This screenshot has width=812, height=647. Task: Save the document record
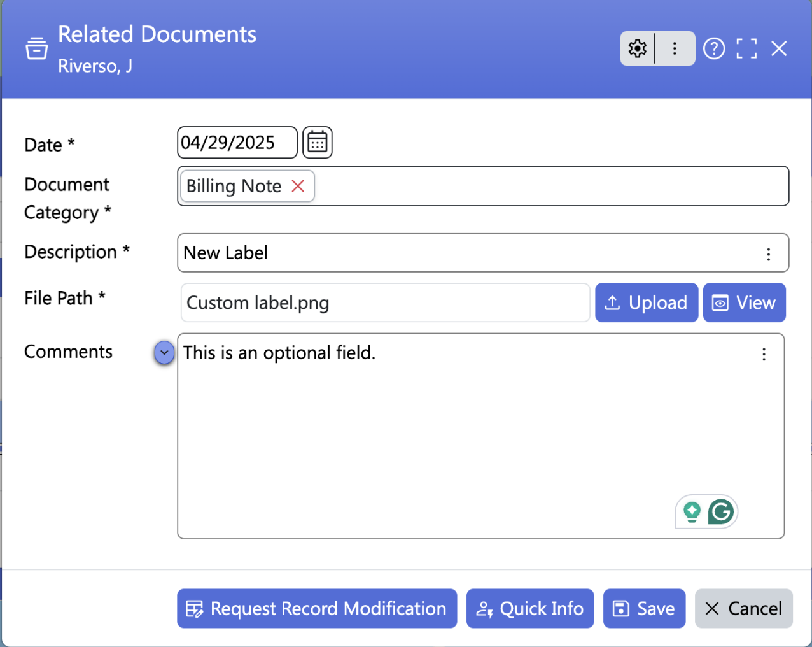click(x=644, y=608)
